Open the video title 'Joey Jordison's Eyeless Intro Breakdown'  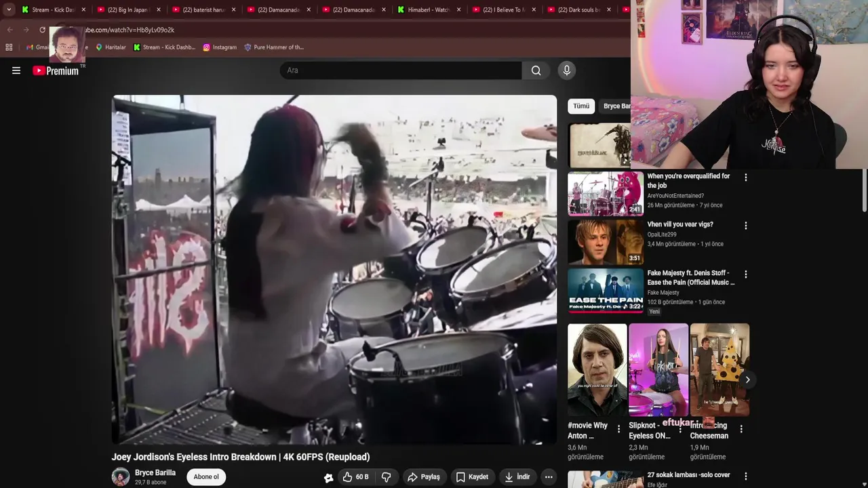pos(241,457)
